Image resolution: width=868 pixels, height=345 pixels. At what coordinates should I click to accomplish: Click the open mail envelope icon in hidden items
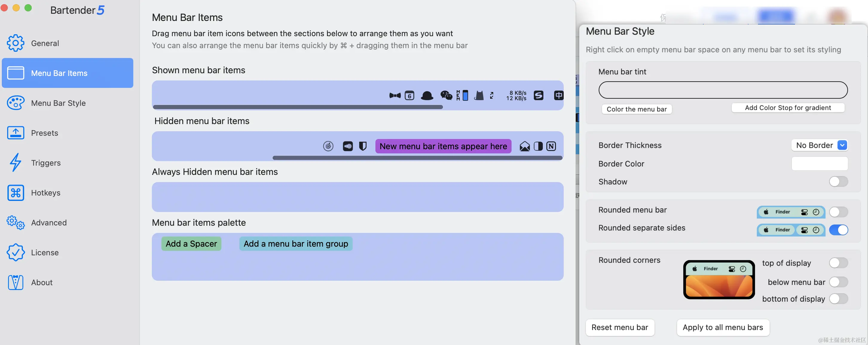point(525,146)
